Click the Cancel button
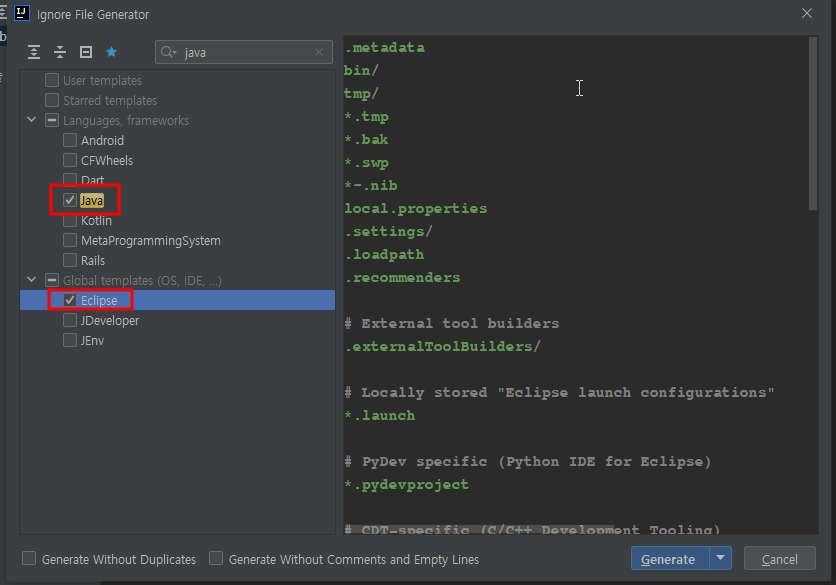The height and width of the screenshot is (585, 836). 779,558
